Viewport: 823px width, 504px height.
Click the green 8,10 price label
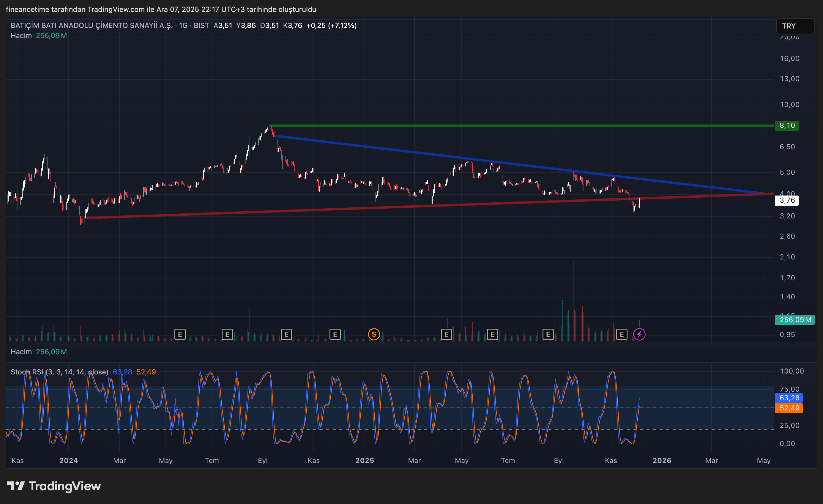(x=786, y=126)
